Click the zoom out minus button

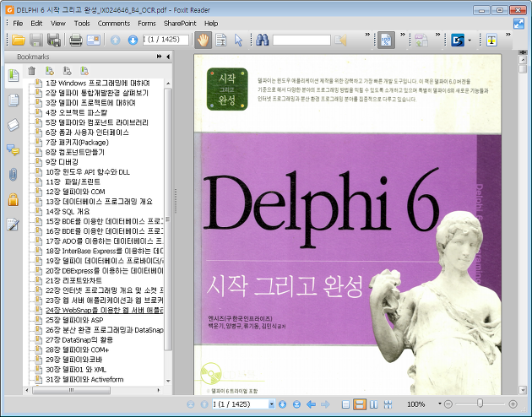tap(448, 404)
